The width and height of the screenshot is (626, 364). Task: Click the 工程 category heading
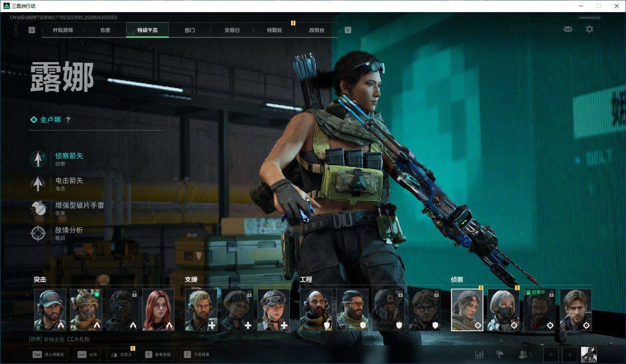click(306, 280)
